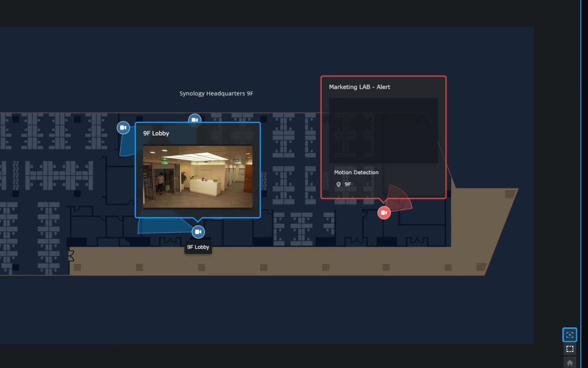Click blue view cone of lobby camera
588x368 pixels.
click(x=161, y=226)
